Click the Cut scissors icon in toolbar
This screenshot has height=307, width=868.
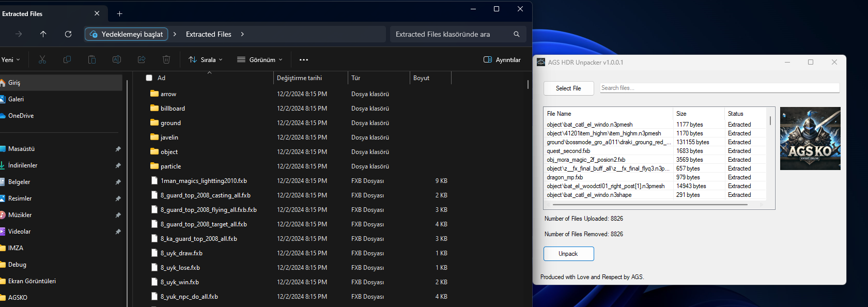tap(42, 60)
